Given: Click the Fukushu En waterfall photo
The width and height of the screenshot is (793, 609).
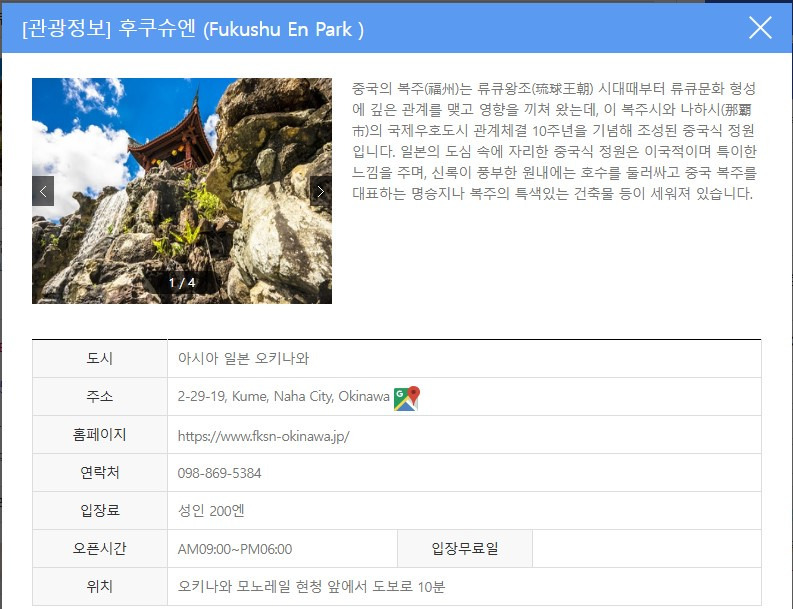Looking at the screenshot, I should point(182,191).
